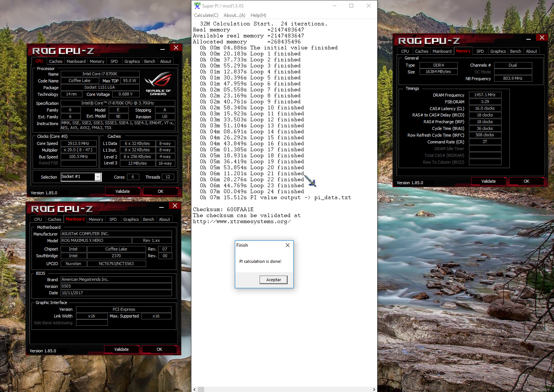Viewport: 554px width, 392px height.
Task: Switch to About tab in Memory window
Action: (532, 51)
